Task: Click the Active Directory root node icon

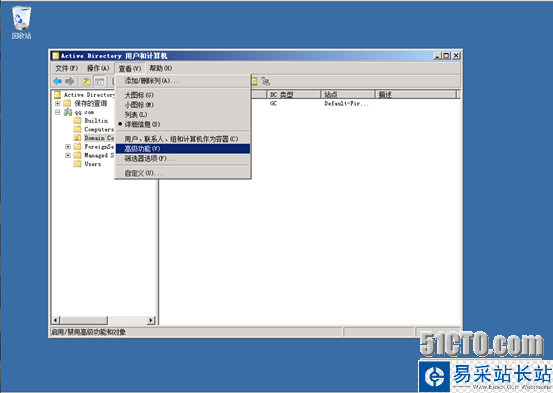Action: click(x=57, y=95)
